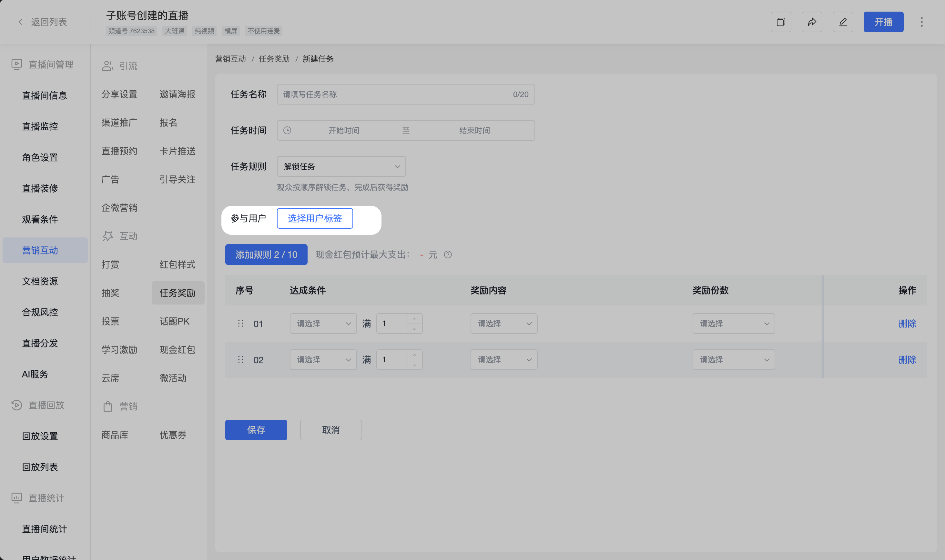Click the 结束时间 field
The image size is (945, 560).
tap(474, 130)
